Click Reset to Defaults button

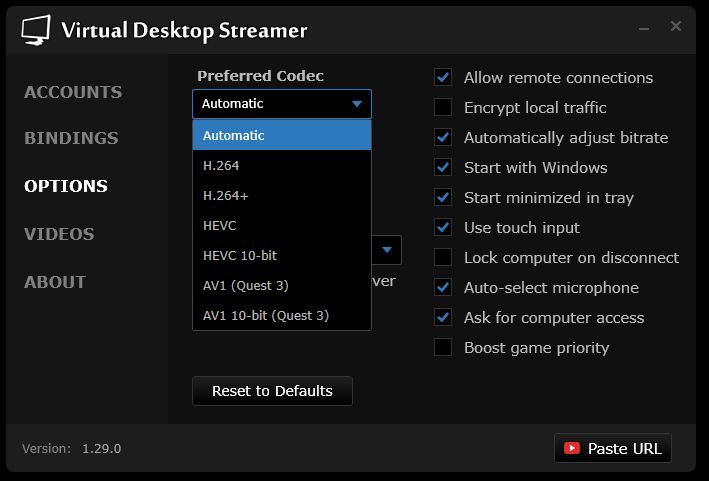272,391
